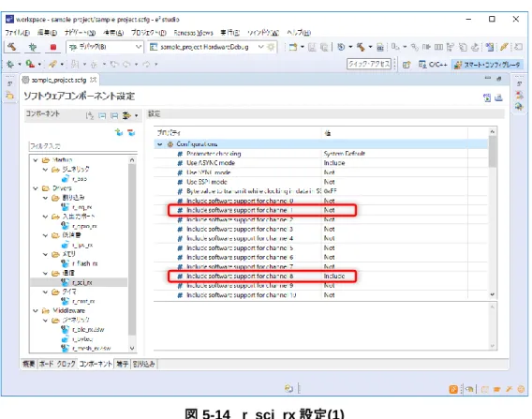Click the Generate Report icon at top right of editor

(498, 97)
